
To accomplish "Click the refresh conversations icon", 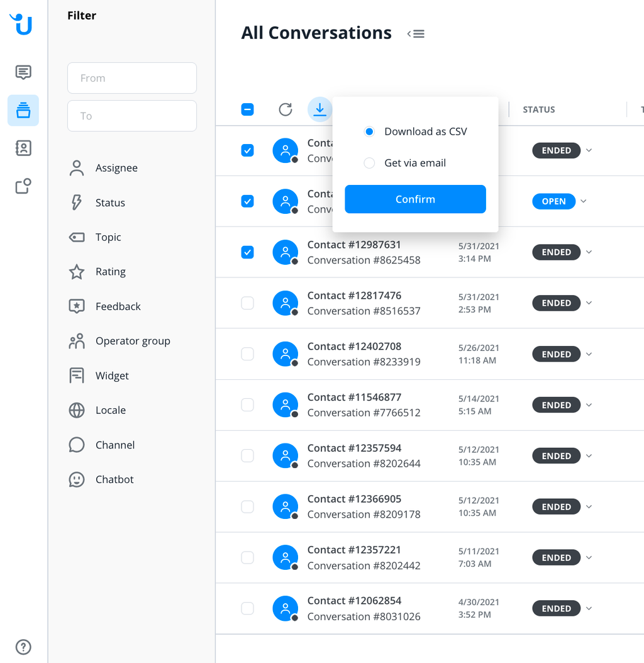I will (286, 109).
